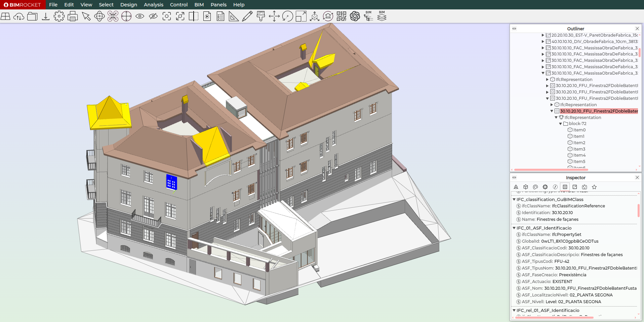Viewport: 644px width, 322px height.
Task: Click the set-square measuring tool icon
Action: (x=234, y=16)
